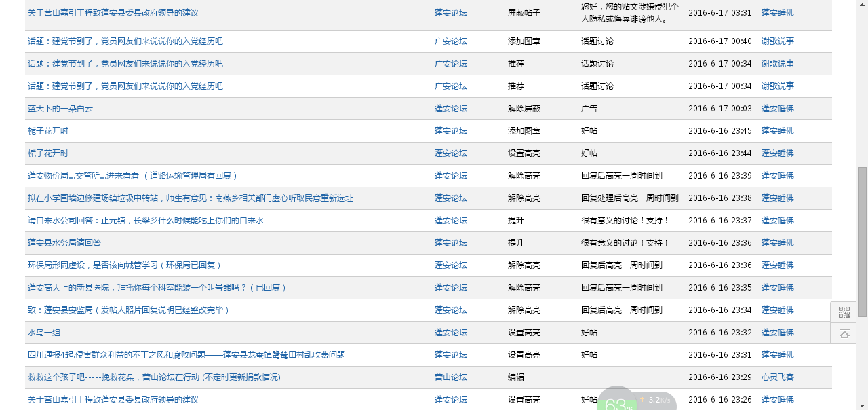Click the QR code icon on right edge
868x410 pixels.
[x=844, y=312]
